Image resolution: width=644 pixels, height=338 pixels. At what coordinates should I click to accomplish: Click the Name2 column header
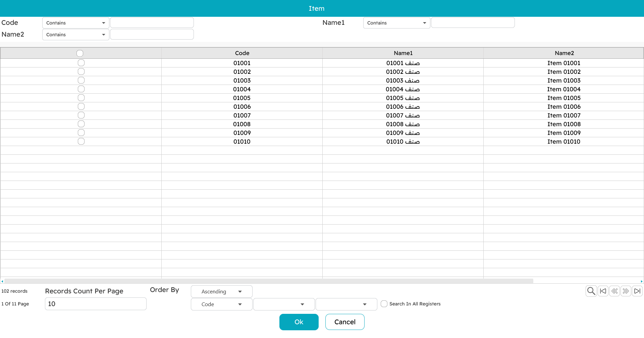tap(564, 53)
